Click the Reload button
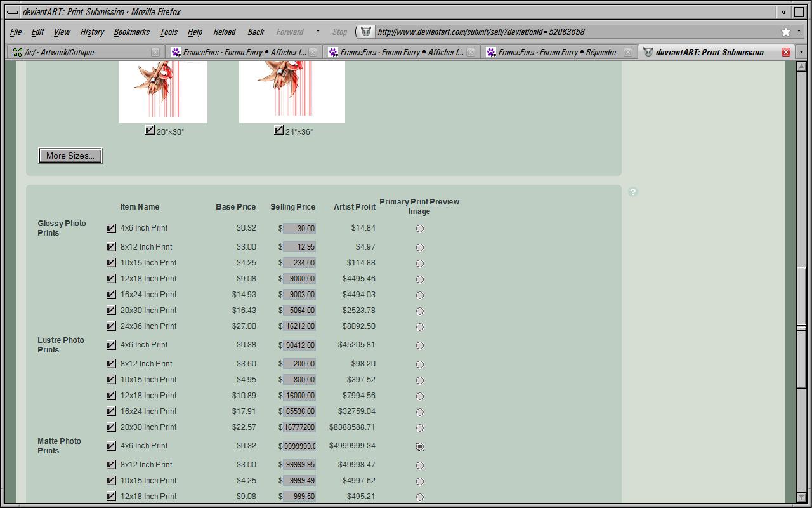The image size is (812, 508). [224, 32]
